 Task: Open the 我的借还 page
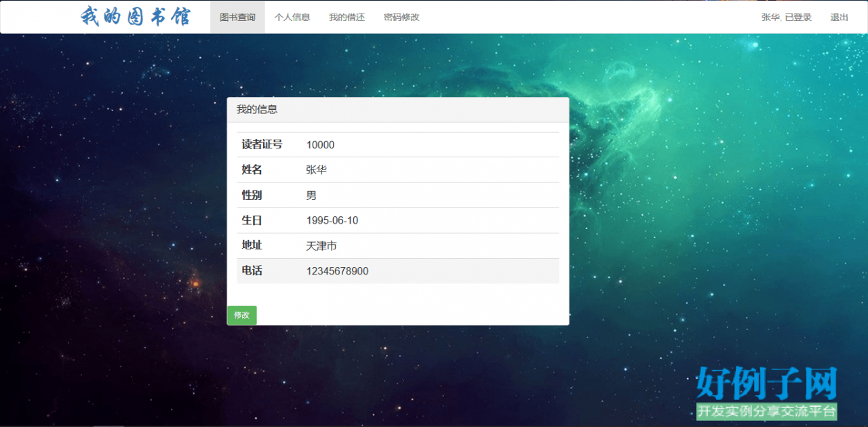click(347, 17)
